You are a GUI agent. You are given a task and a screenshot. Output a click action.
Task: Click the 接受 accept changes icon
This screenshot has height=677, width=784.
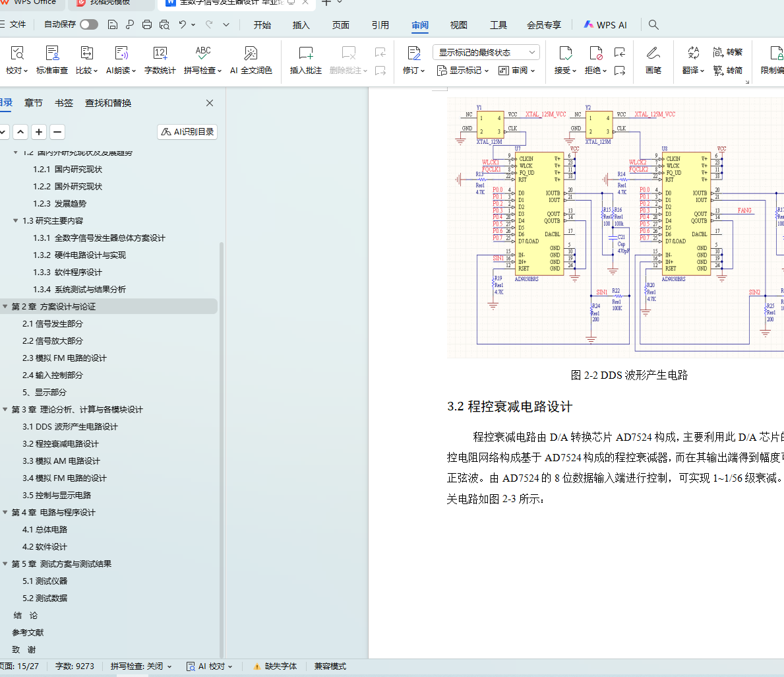click(x=564, y=53)
